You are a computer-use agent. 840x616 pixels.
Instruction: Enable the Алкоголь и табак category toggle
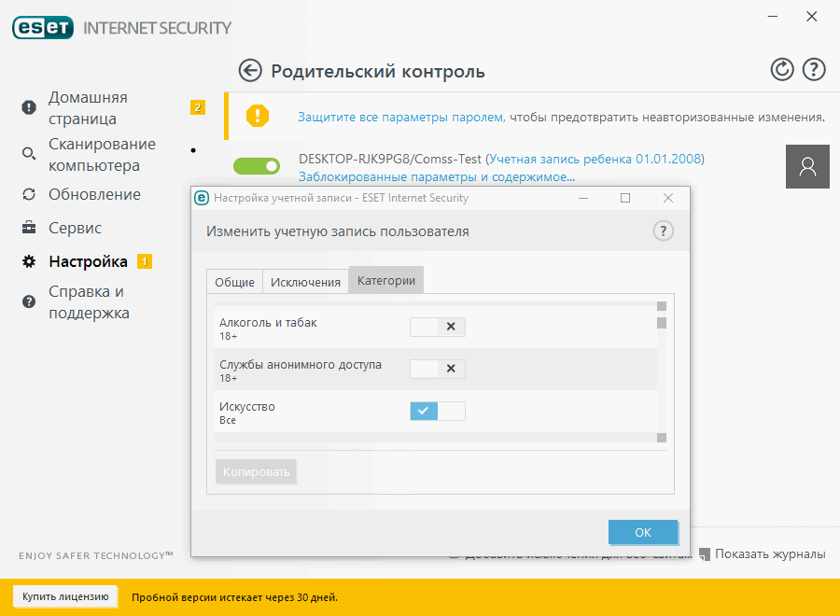tap(437, 327)
